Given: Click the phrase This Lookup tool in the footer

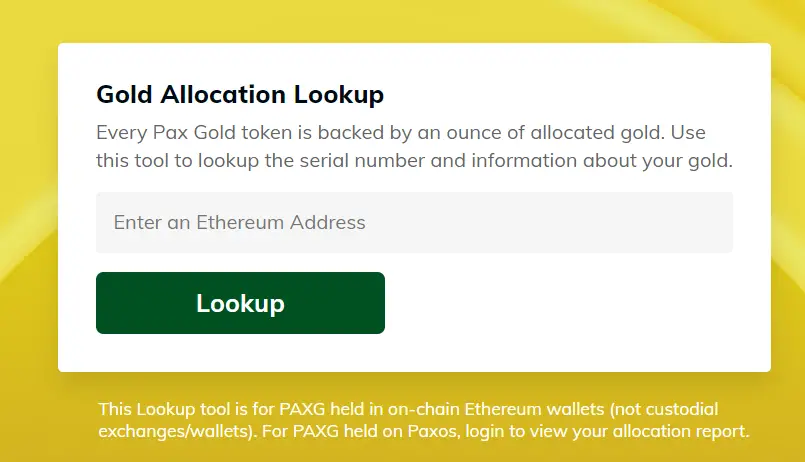Looking at the screenshot, I should pyautogui.click(x=164, y=409).
